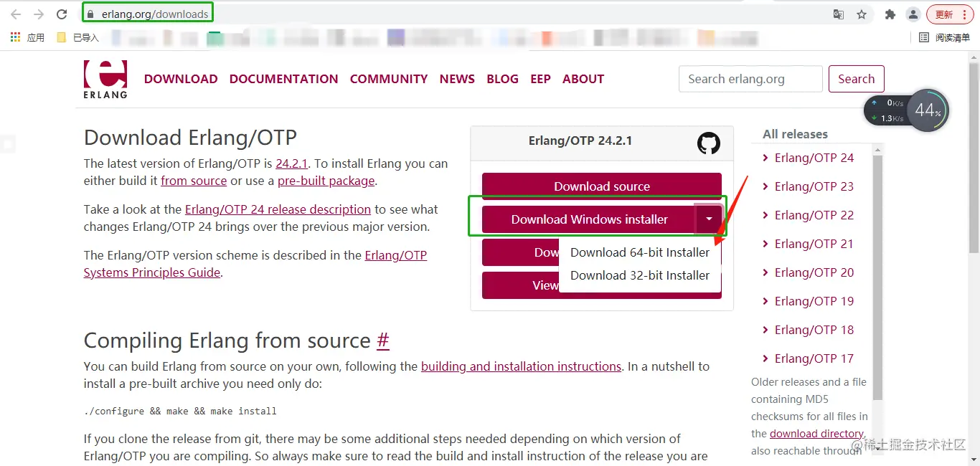The width and height of the screenshot is (980, 466).
Task: Click the Download Erlang/OTP heading
Action: click(190, 138)
